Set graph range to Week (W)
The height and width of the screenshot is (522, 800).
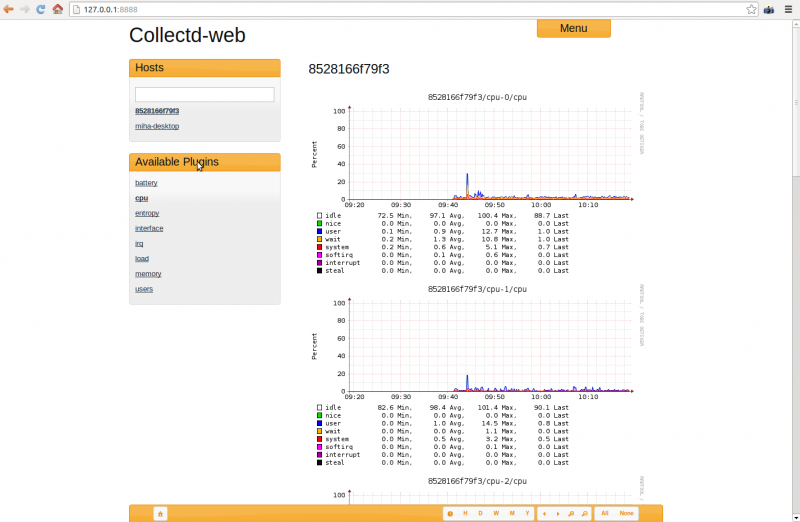pyautogui.click(x=496, y=513)
